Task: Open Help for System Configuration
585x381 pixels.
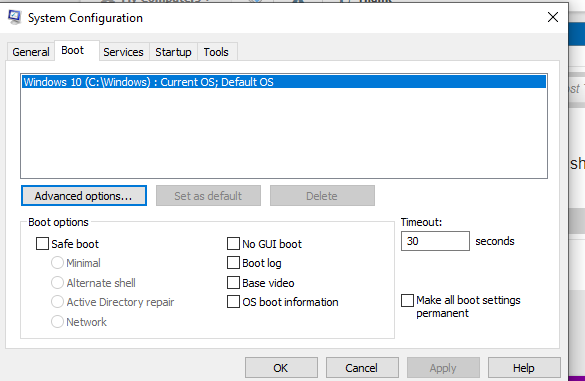Action: point(524,368)
